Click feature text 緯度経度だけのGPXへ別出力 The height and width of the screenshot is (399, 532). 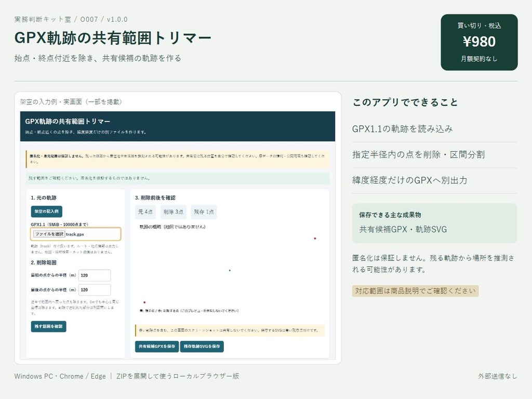click(x=410, y=180)
